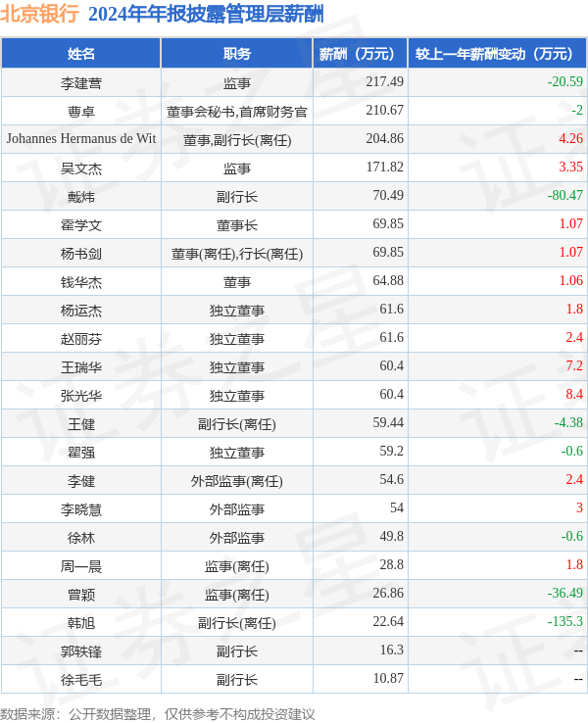
Task: Select the name 赵丽芬
Action: point(81,339)
